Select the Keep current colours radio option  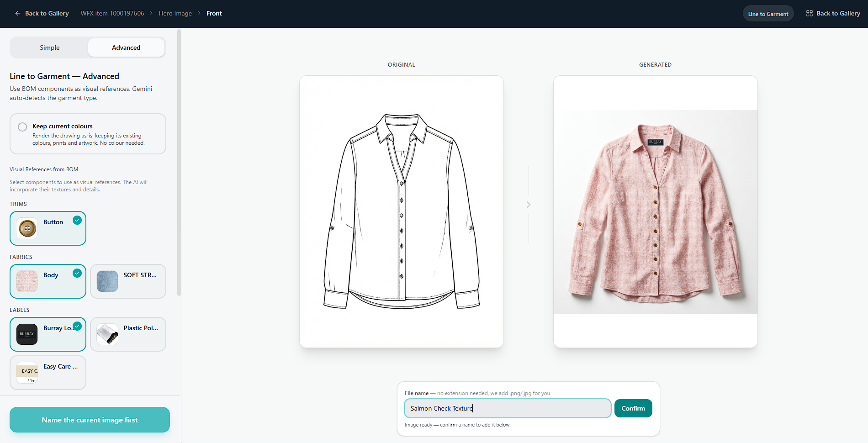[x=22, y=127]
